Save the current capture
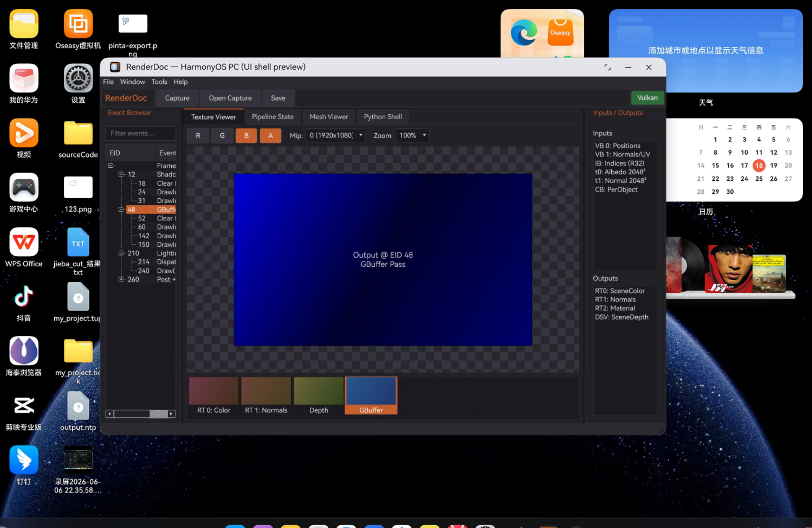This screenshot has height=528, width=812. [278, 98]
